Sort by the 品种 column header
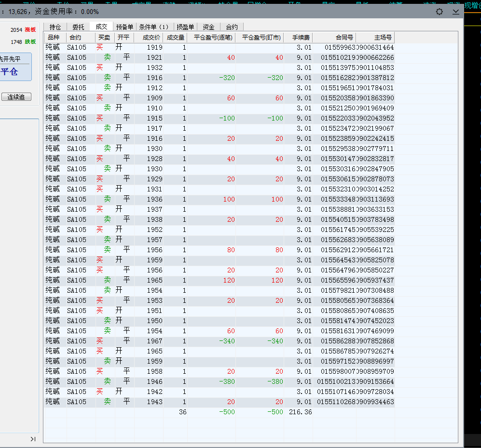 tap(55, 38)
